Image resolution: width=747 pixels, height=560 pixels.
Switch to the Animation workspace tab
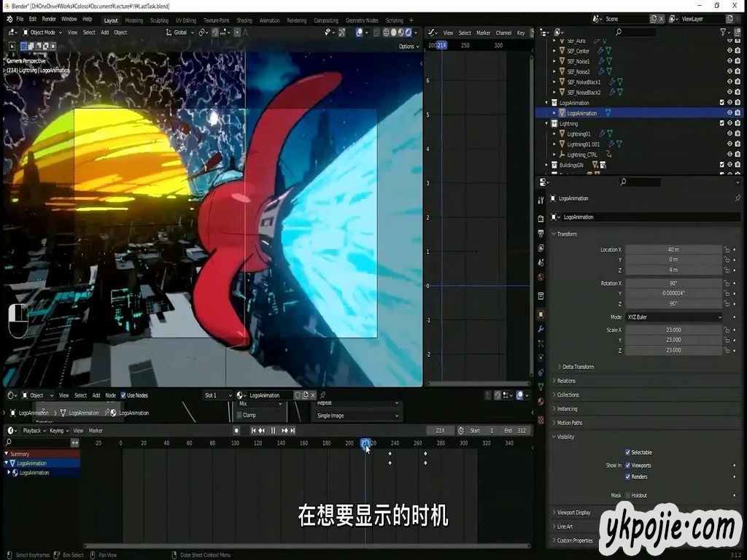[269, 20]
